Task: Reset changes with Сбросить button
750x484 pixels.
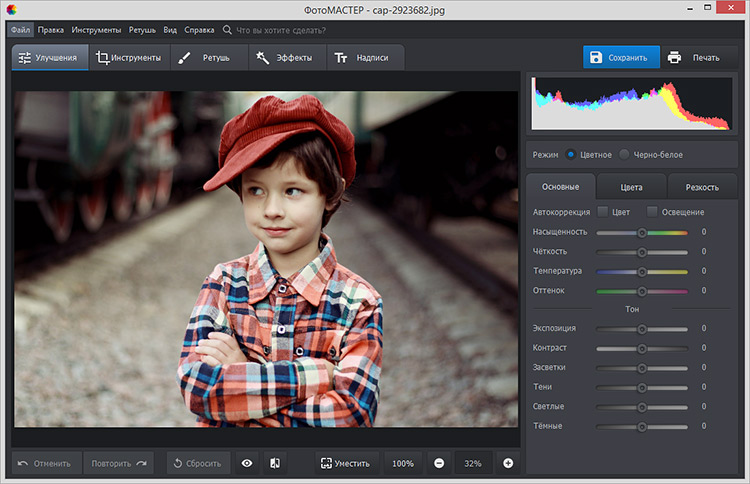Action: point(196,463)
